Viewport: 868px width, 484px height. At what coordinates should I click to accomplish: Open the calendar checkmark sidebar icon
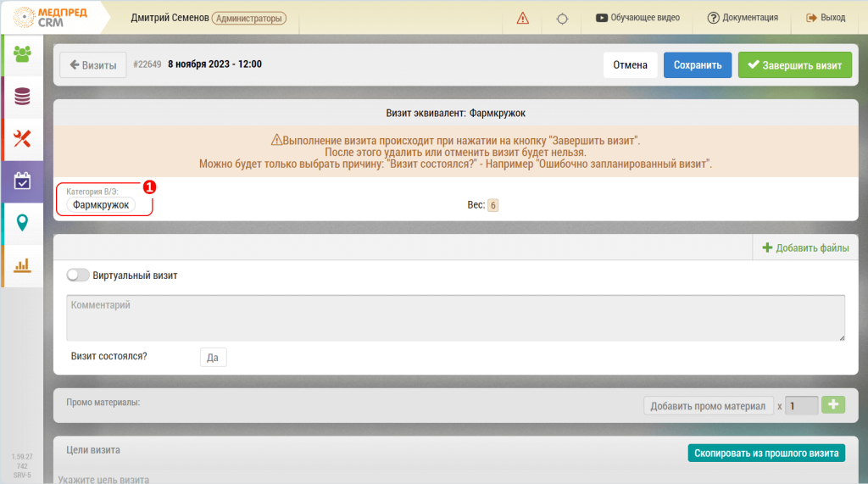pyautogui.click(x=22, y=181)
